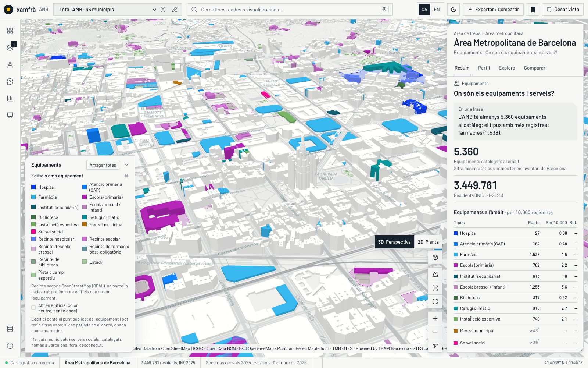The width and height of the screenshot is (588, 368).
Task: Open the bar chart icon in sidebar
Action: (10, 98)
